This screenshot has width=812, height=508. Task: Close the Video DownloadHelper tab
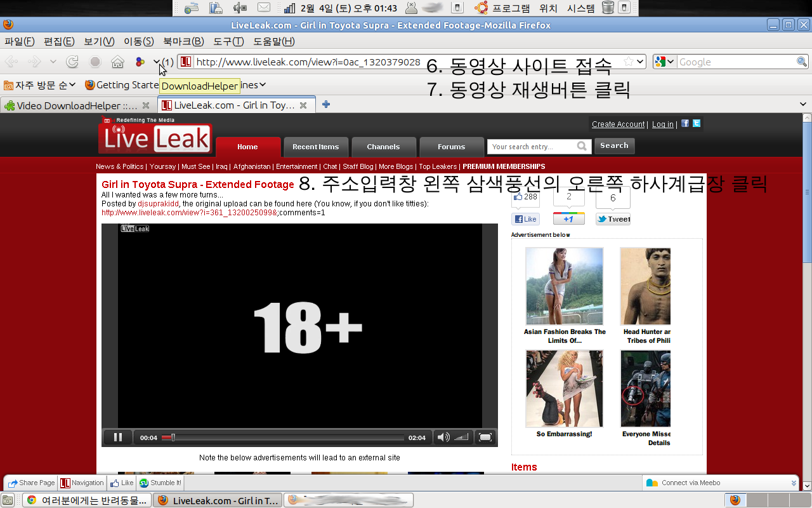(x=146, y=105)
